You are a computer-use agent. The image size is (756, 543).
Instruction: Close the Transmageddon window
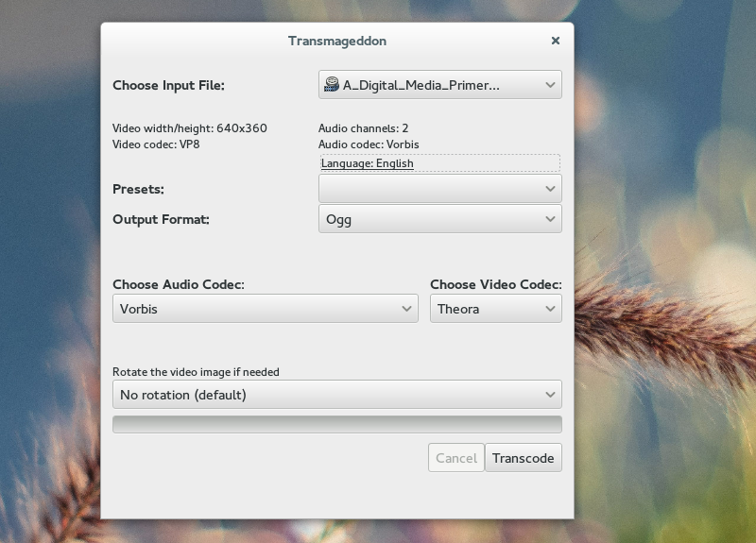click(556, 41)
